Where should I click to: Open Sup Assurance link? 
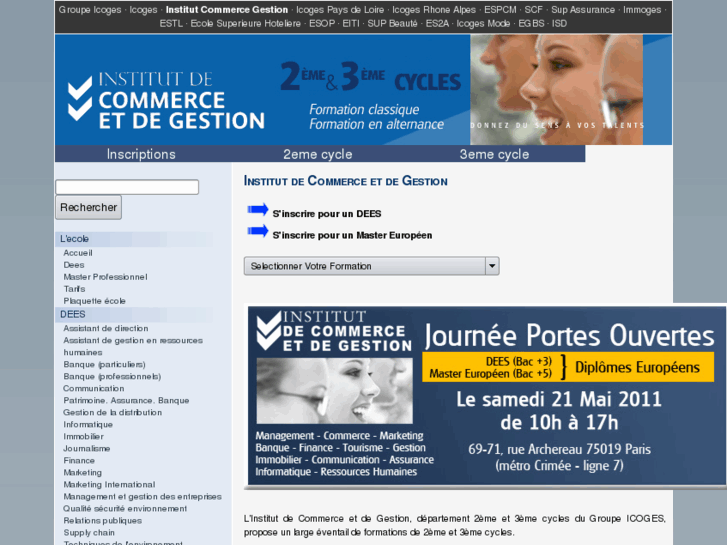[583, 10]
